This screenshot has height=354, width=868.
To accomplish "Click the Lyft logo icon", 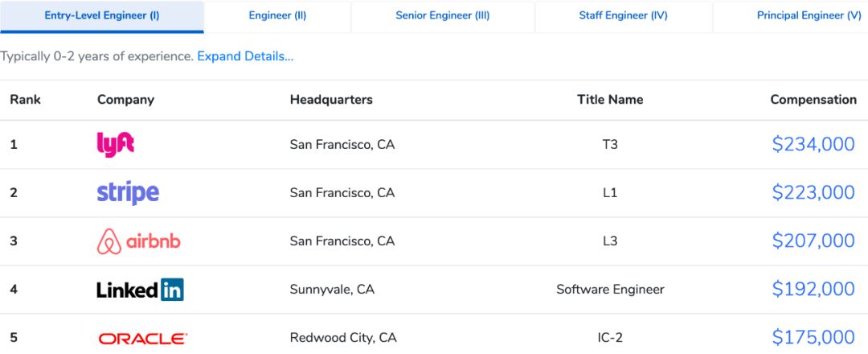I will coord(115,145).
